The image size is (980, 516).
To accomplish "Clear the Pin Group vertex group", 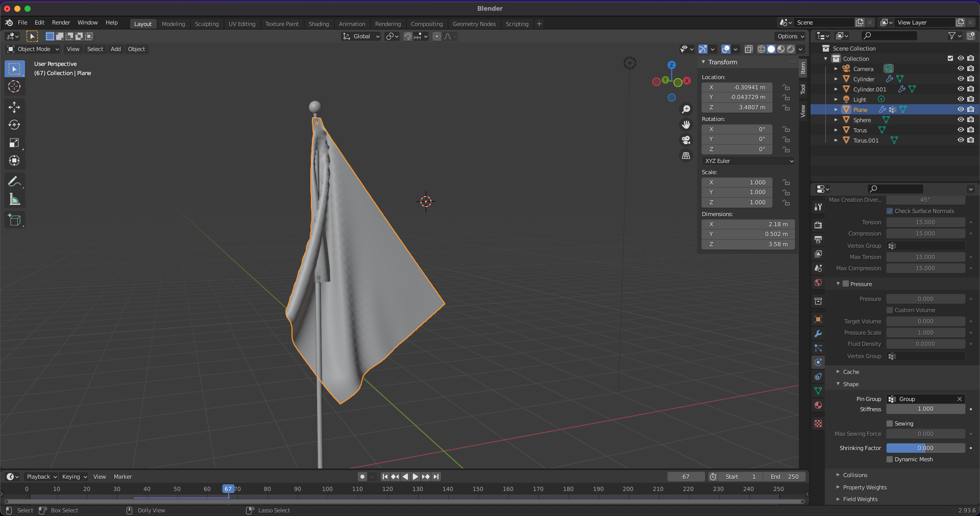I will pos(960,399).
